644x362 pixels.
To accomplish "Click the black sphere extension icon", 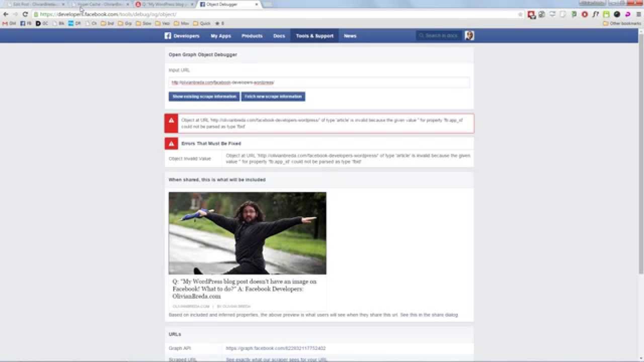I will [x=617, y=14].
